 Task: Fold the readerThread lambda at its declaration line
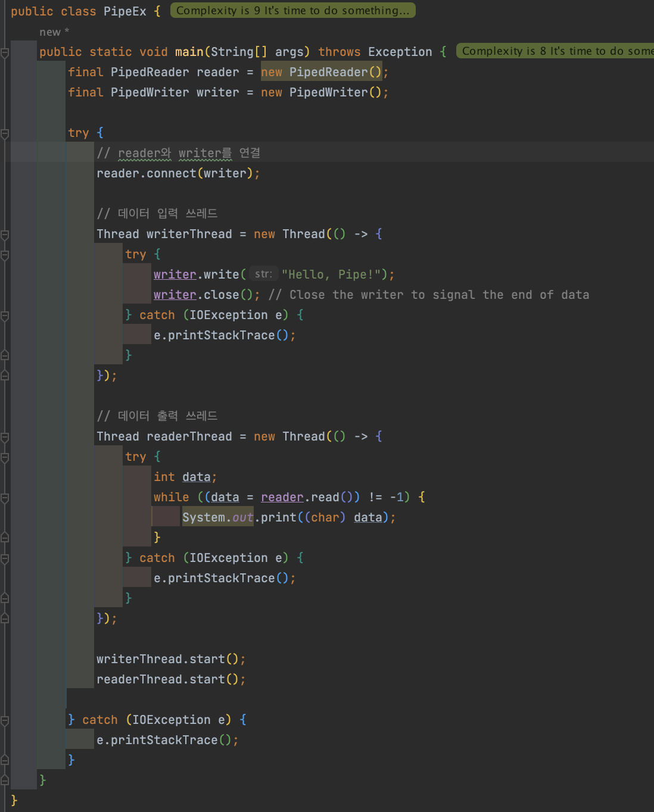5,437
